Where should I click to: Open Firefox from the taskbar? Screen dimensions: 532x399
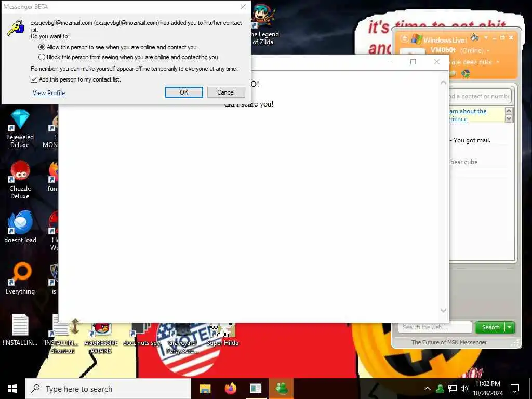click(x=231, y=389)
